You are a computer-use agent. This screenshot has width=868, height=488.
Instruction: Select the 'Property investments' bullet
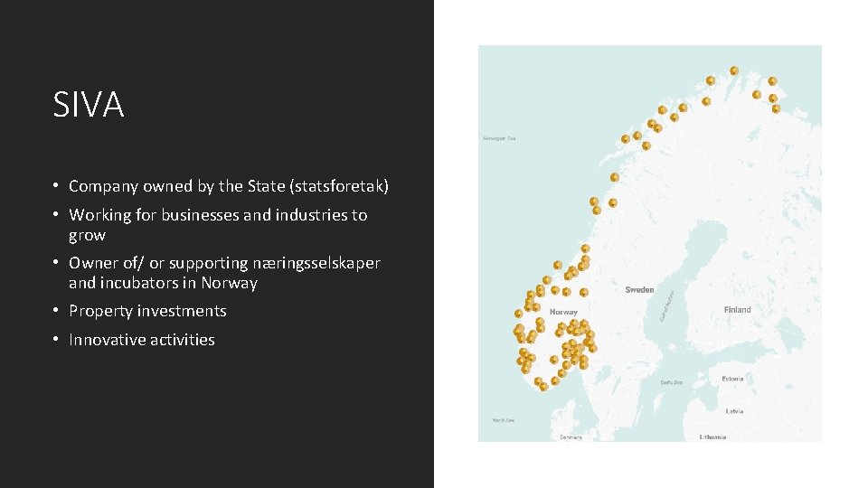point(147,311)
